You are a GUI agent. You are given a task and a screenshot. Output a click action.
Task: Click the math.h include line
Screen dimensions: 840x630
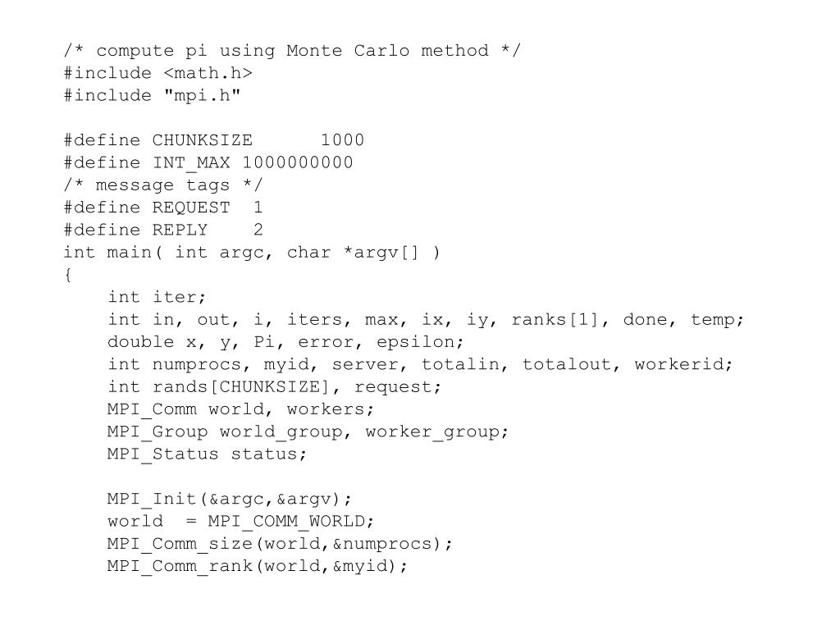pos(158,73)
